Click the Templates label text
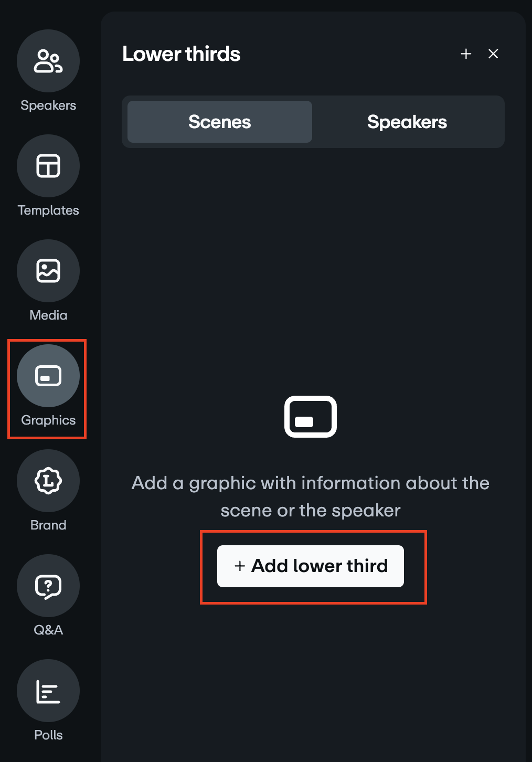532x762 pixels. (x=48, y=210)
